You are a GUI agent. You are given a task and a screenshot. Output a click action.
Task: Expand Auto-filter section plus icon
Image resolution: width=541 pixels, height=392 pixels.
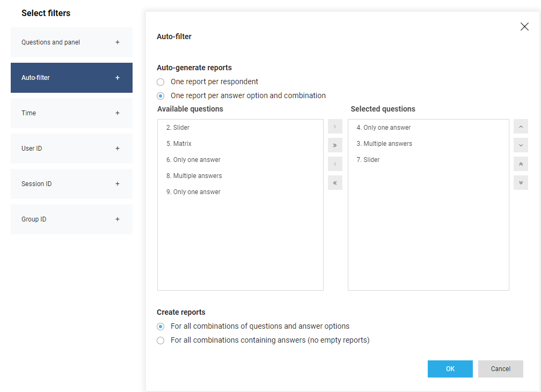(x=118, y=78)
